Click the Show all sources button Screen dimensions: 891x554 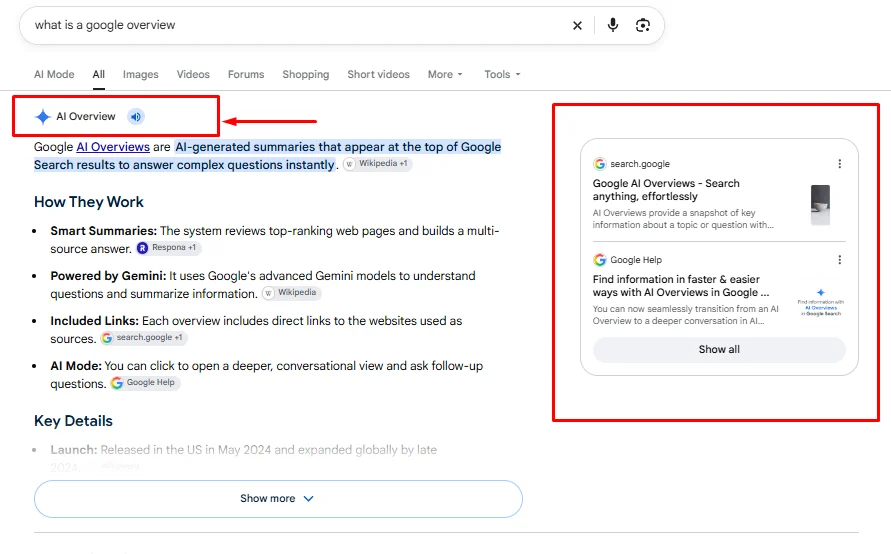point(719,349)
